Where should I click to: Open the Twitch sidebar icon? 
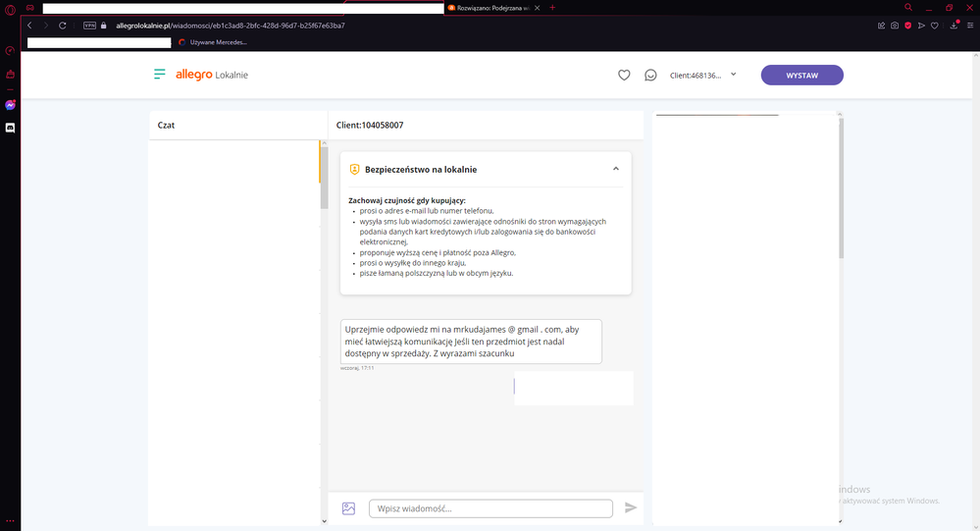pos(10,75)
